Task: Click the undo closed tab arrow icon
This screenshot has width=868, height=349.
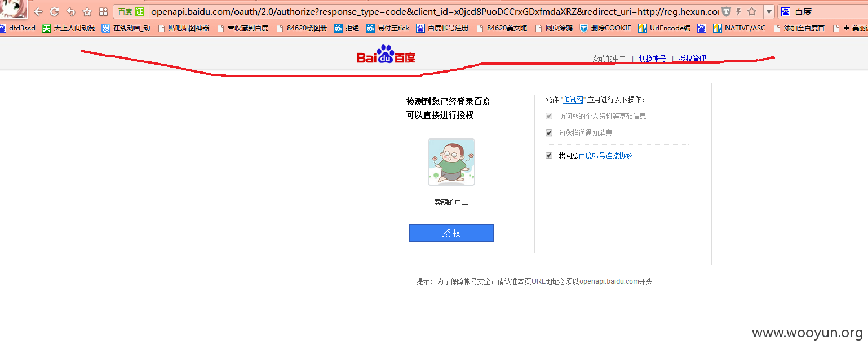Action: 71,11
